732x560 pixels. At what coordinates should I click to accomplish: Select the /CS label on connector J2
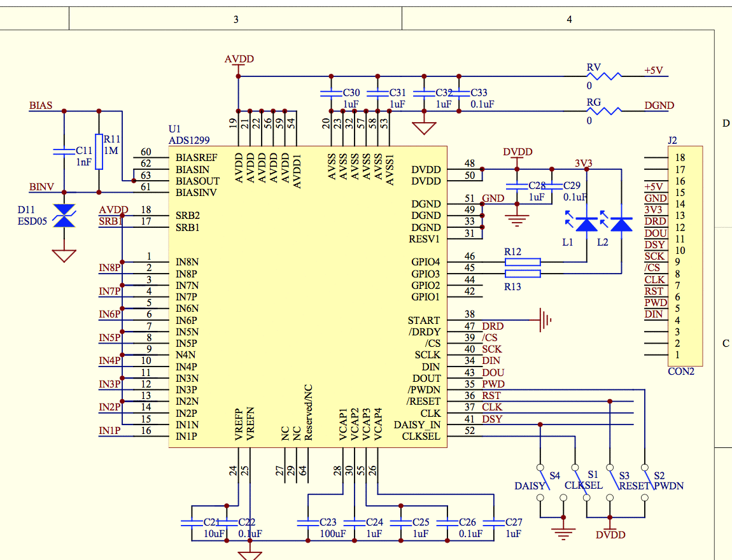(x=652, y=268)
